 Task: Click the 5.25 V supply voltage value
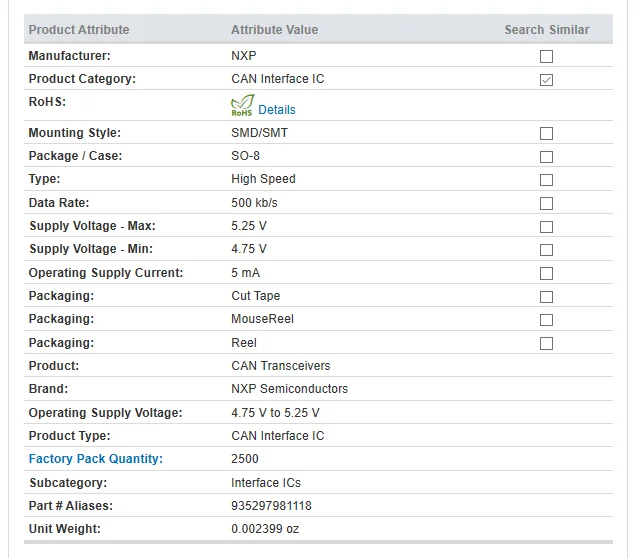tap(249, 226)
